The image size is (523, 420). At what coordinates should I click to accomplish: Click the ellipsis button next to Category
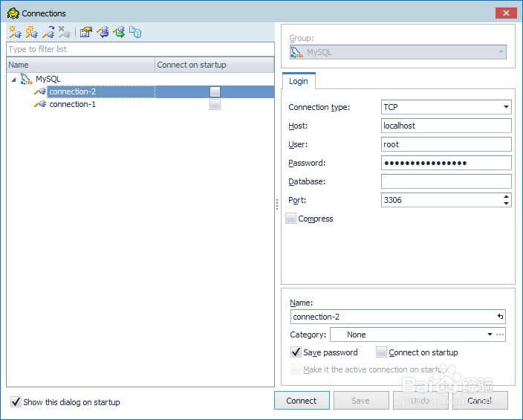click(500, 335)
